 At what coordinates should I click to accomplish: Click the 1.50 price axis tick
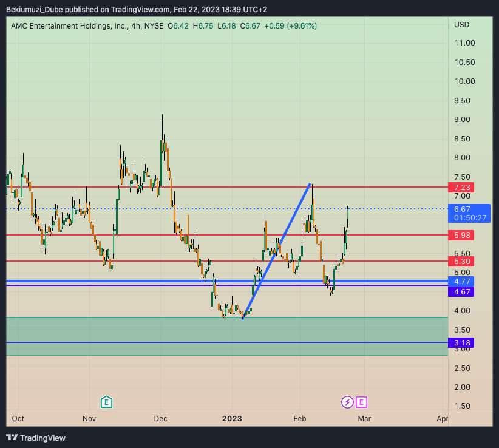click(462, 406)
